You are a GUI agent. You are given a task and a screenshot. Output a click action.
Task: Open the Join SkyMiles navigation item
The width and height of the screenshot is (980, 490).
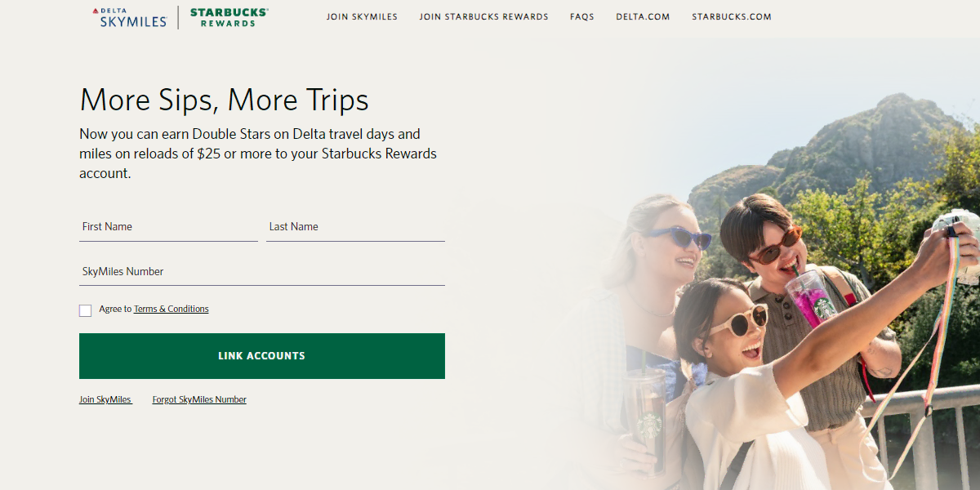coord(362,16)
